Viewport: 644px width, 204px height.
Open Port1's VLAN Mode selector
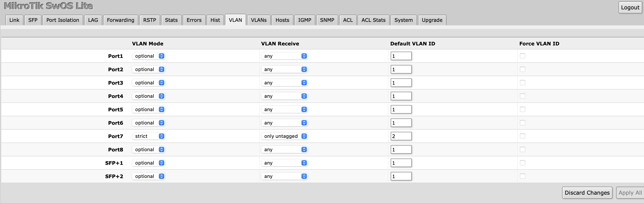point(148,56)
